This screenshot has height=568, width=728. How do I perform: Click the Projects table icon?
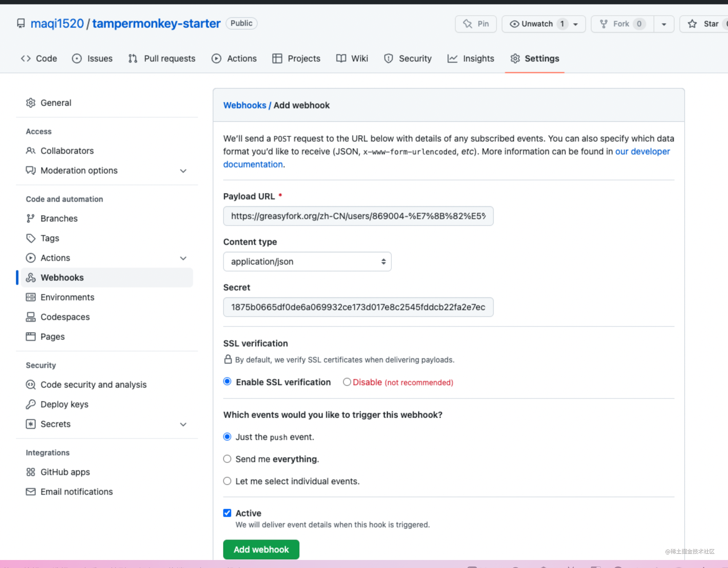[x=277, y=59]
